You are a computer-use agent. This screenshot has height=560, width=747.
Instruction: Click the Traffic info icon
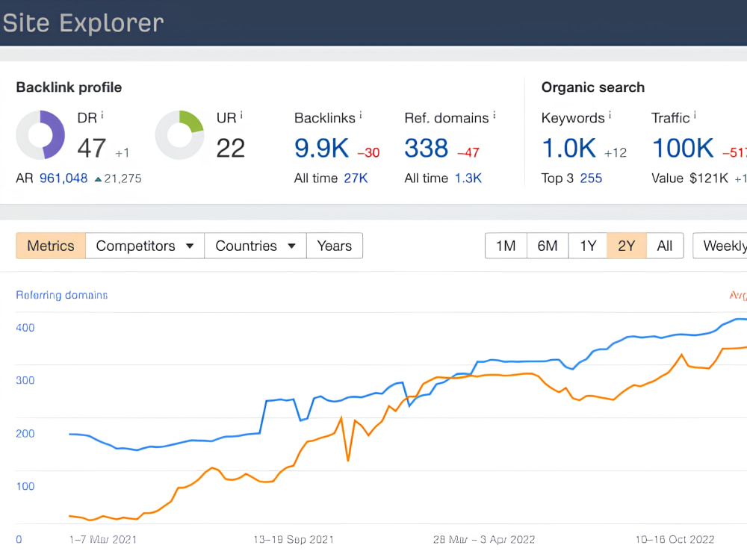pyautogui.click(x=695, y=115)
